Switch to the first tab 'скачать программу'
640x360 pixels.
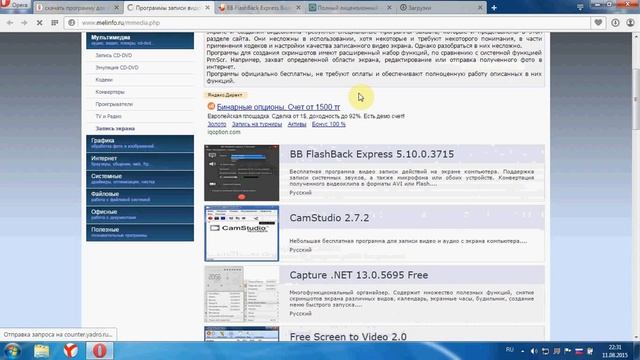point(78,7)
